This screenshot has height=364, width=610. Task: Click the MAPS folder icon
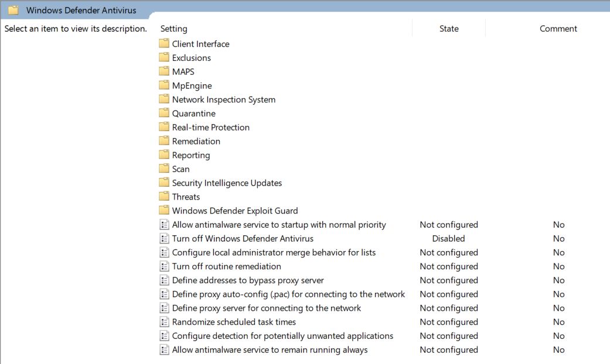click(164, 71)
